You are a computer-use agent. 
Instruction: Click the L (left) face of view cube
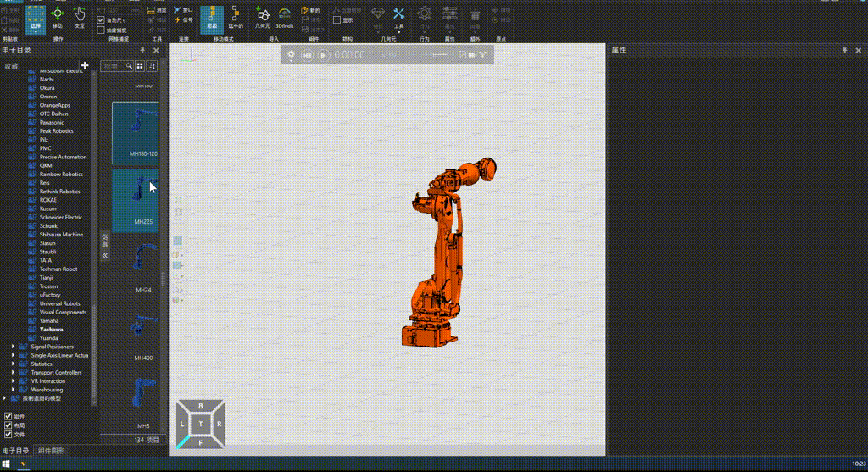tap(182, 424)
